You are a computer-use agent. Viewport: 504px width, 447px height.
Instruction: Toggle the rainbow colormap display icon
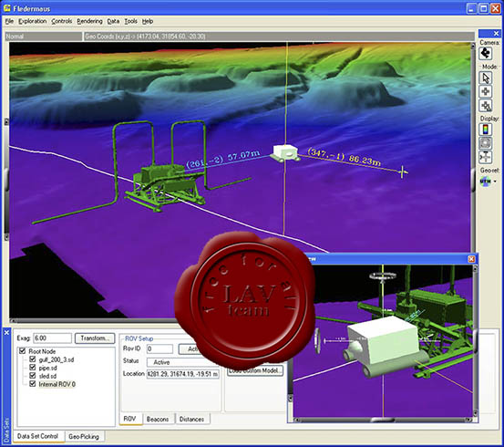click(486, 130)
